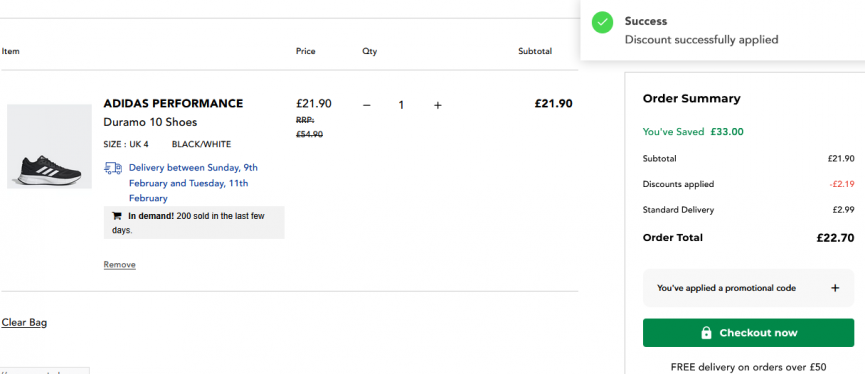The width and height of the screenshot is (865, 374).
Task: Click the Discount successfully applied message
Action: click(x=701, y=40)
